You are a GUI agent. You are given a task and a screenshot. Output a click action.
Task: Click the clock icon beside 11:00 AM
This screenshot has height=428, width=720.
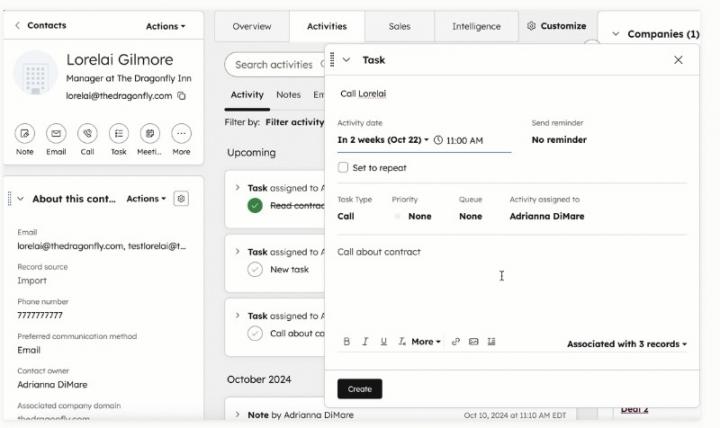click(439, 140)
